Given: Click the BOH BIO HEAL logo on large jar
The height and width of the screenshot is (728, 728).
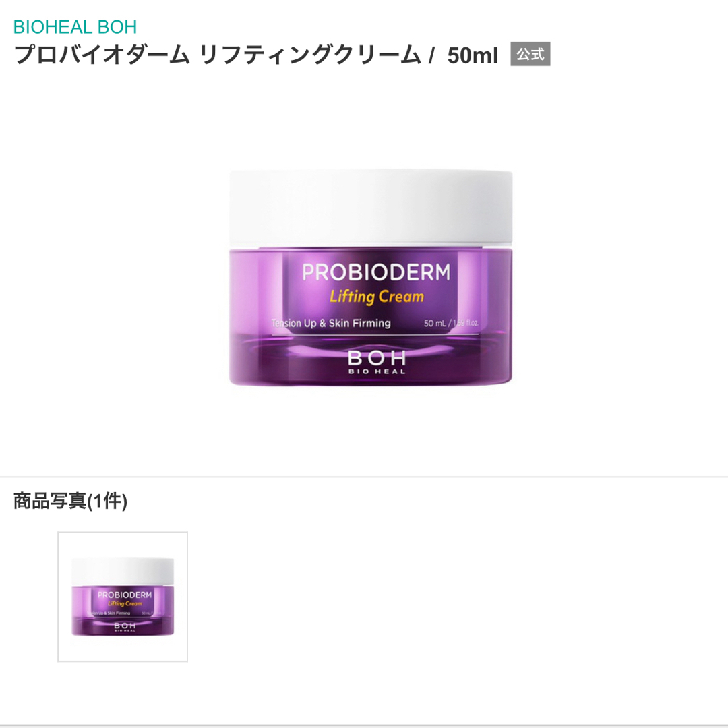Looking at the screenshot, I should tap(377, 362).
